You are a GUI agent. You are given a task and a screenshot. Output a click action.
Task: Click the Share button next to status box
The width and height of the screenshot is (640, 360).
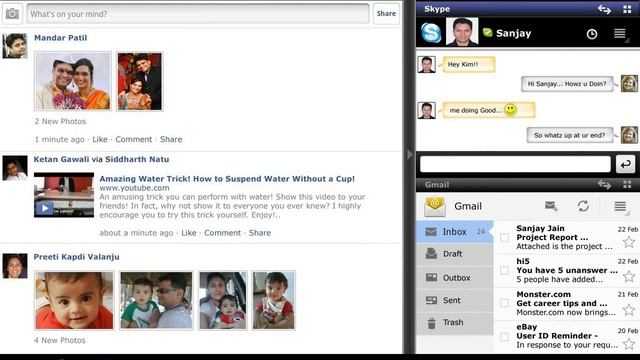click(x=386, y=13)
